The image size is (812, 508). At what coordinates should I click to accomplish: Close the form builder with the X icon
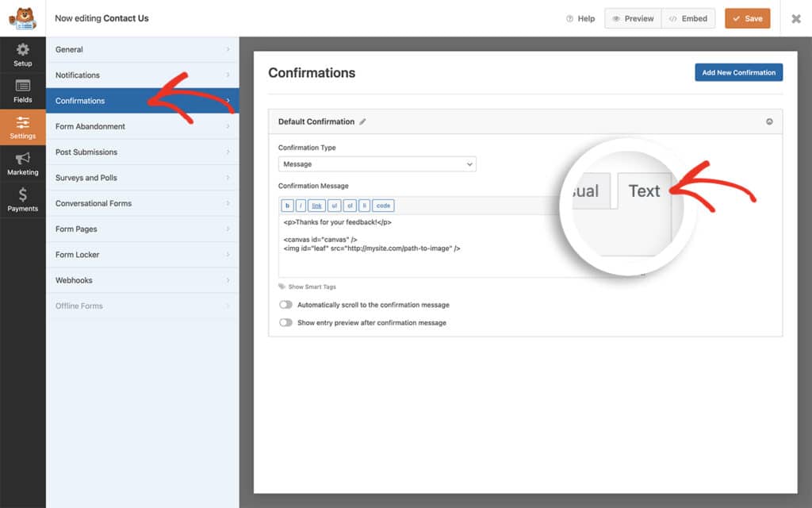point(796,19)
